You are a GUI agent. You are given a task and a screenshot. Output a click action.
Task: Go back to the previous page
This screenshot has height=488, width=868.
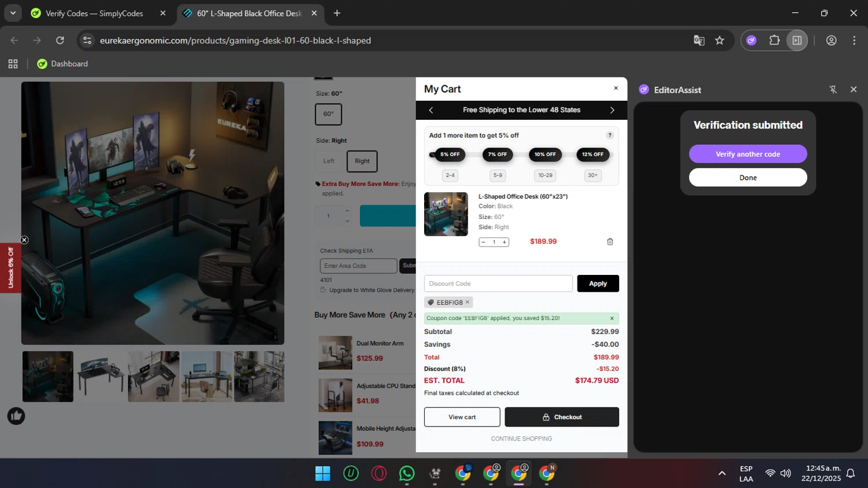[14, 41]
